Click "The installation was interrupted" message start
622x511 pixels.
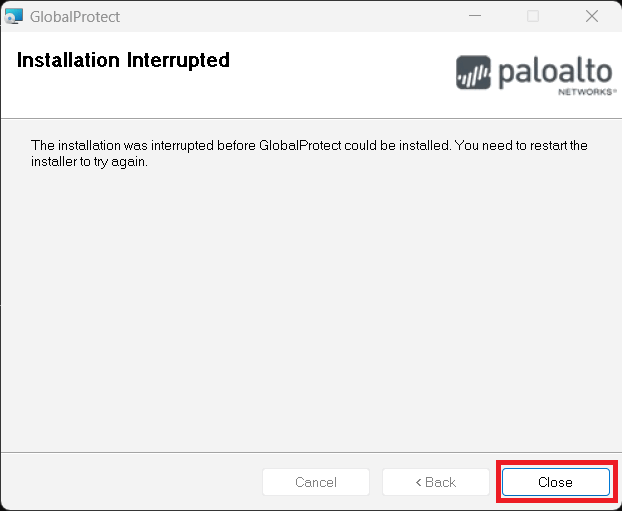point(121,145)
